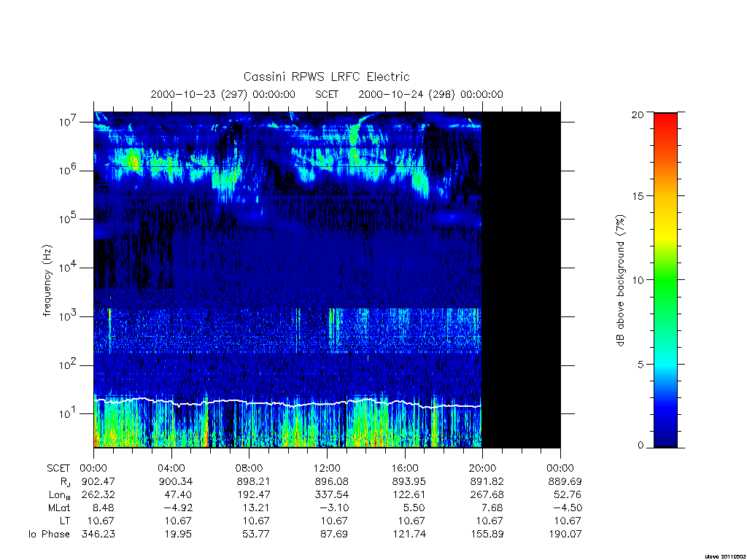Click the 'SCET' row label below the plot

click(58, 469)
